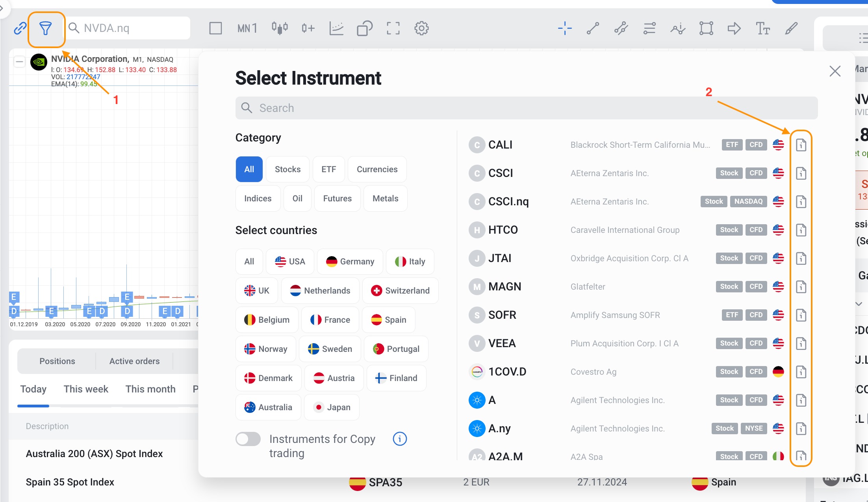This screenshot has width=868, height=502.
Task: Click the indicators chart icon
Action: [x=336, y=28]
